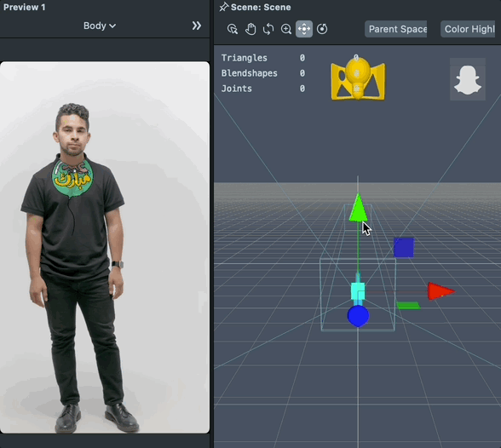
Task: Expand preview panel with double chevron
Action: (x=197, y=26)
